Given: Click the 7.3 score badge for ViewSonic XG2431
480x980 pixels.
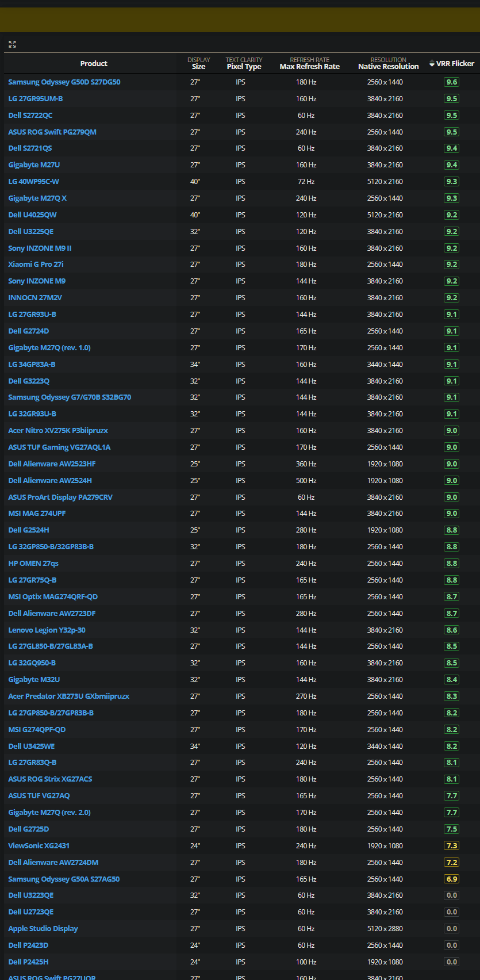Looking at the screenshot, I should (x=452, y=846).
